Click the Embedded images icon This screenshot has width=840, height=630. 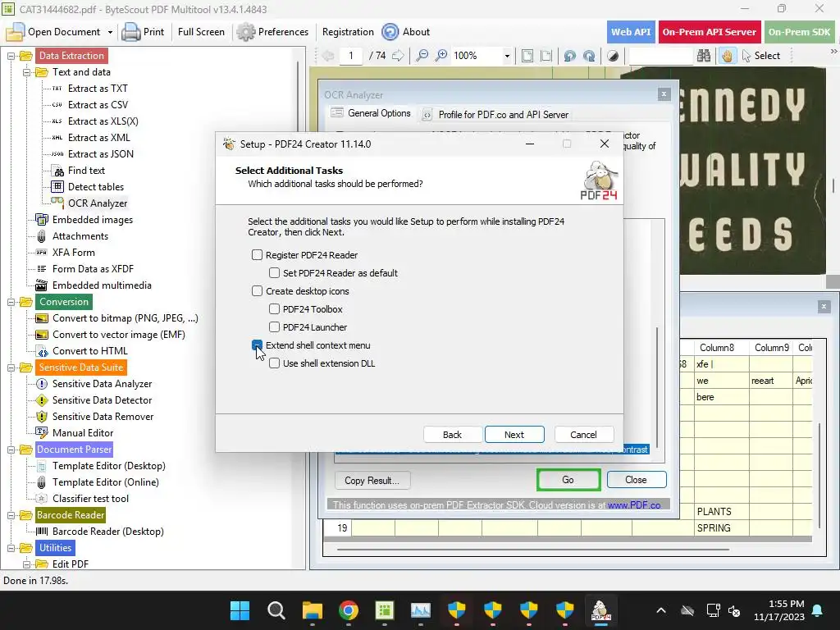42,220
